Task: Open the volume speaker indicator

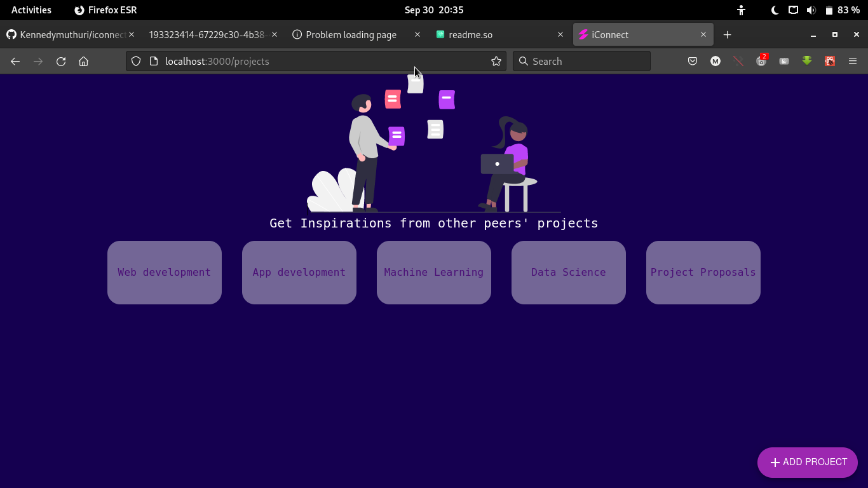Action: click(811, 10)
